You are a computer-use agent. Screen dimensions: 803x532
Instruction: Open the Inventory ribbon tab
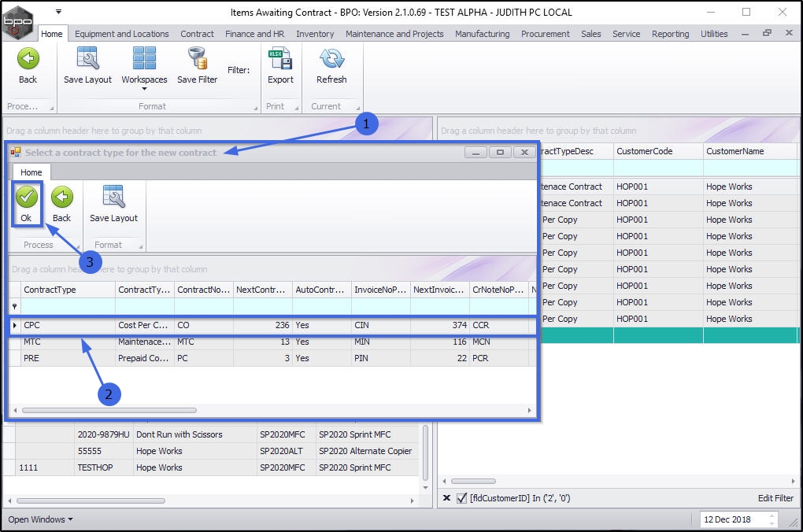[315, 34]
